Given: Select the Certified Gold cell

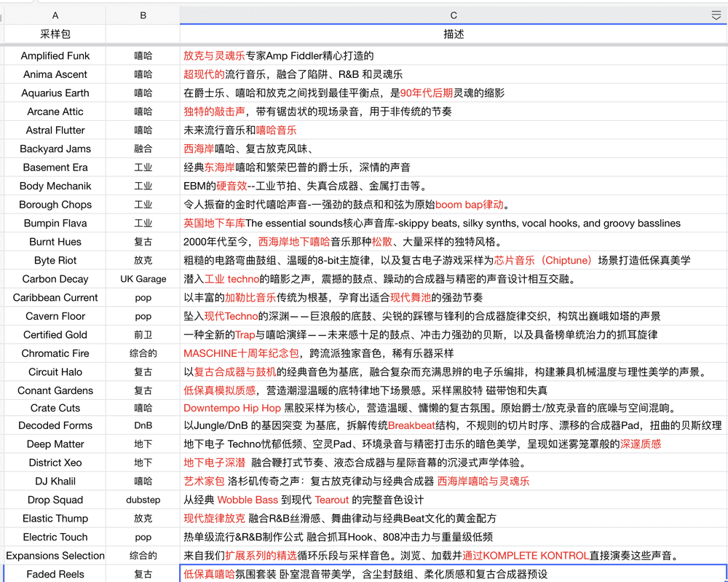Looking at the screenshot, I should (x=55, y=334).
